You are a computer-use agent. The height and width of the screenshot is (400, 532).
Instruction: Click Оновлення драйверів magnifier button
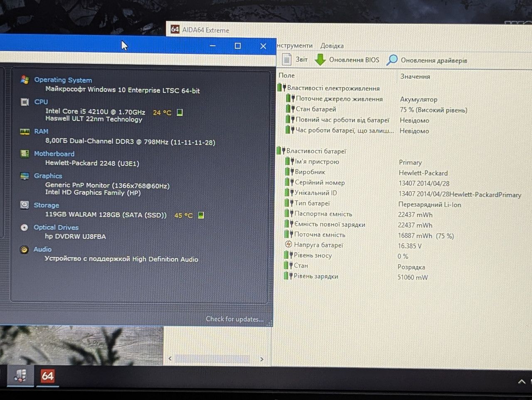coord(427,60)
